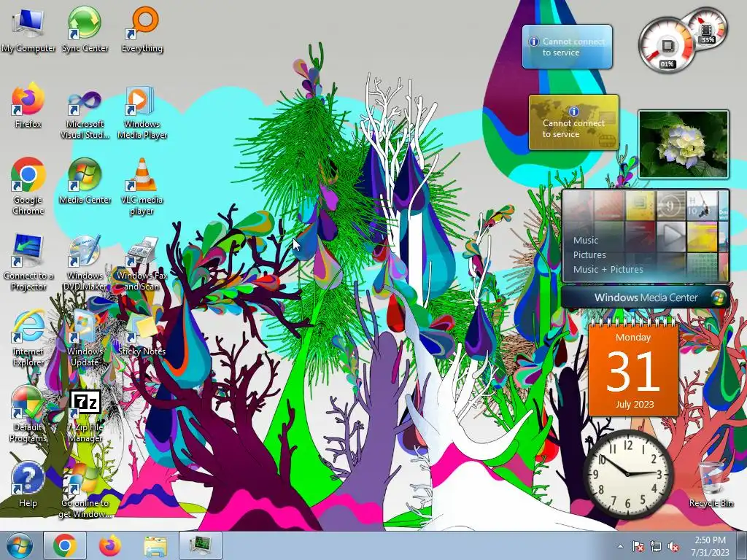Launch the Everything search shortcut
The image size is (747, 560).
[x=142, y=29]
